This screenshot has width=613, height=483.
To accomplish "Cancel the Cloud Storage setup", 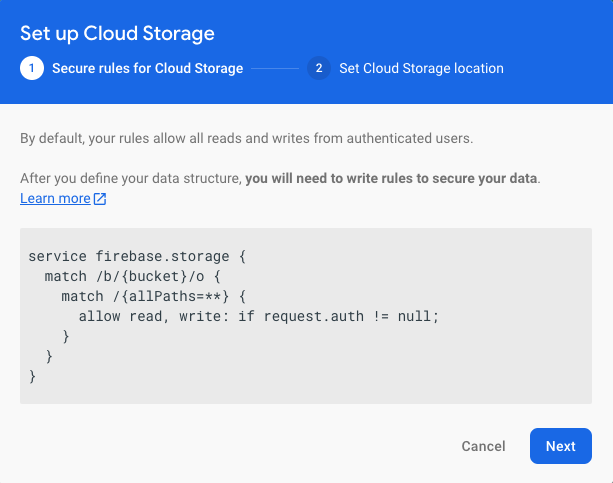I will 482,446.
